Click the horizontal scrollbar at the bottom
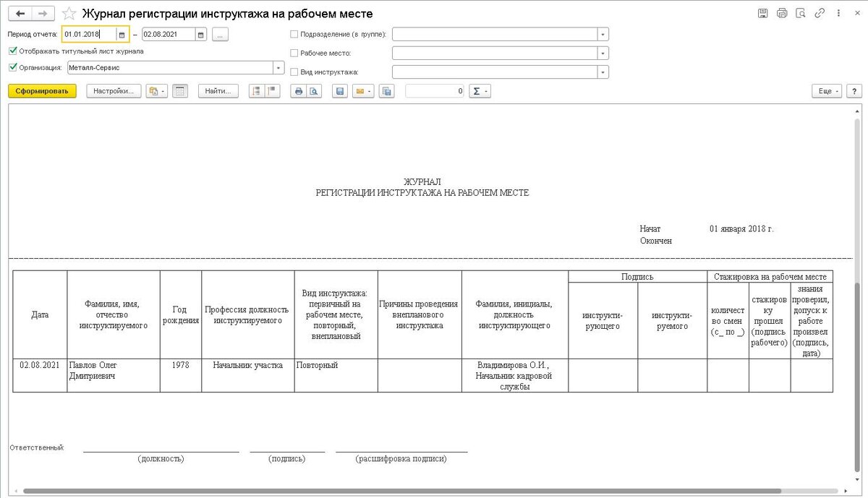 [x=401, y=491]
